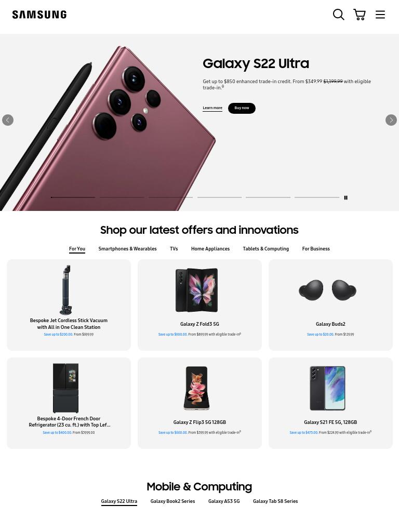
Task: Switch to the For Business tab
Action: coord(315,249)
